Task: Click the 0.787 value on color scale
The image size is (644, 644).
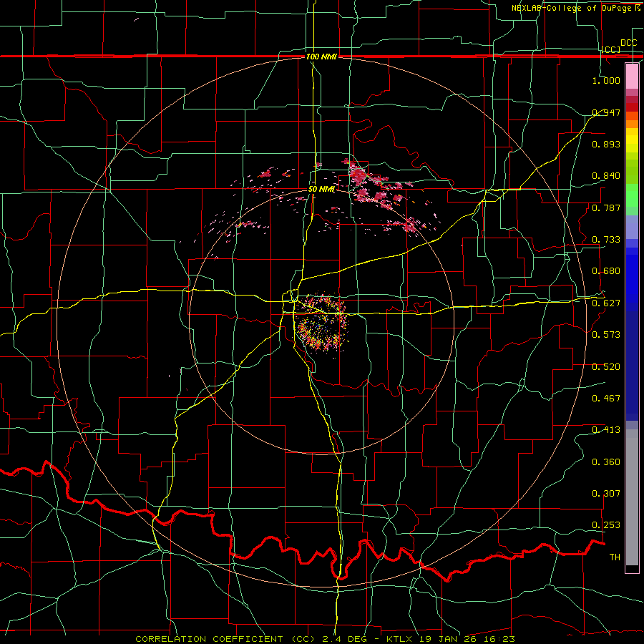Action: [x=606, y=208]
